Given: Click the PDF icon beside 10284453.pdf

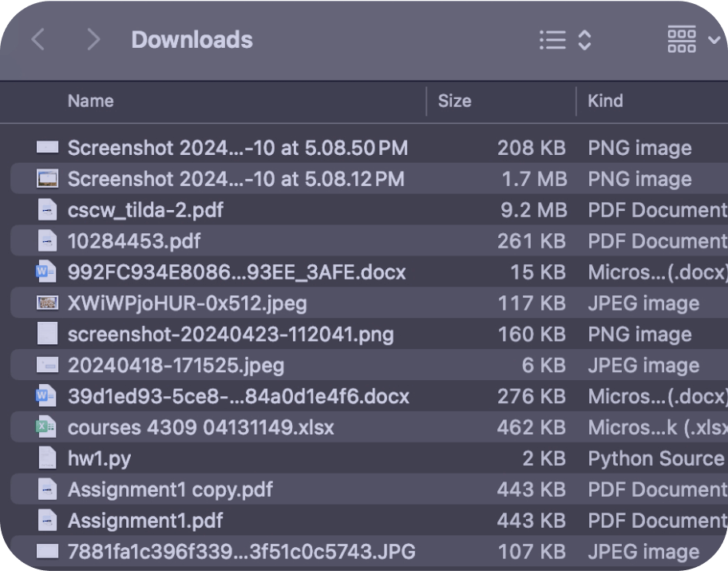Looking at the screenshot, I should point(48,241).
